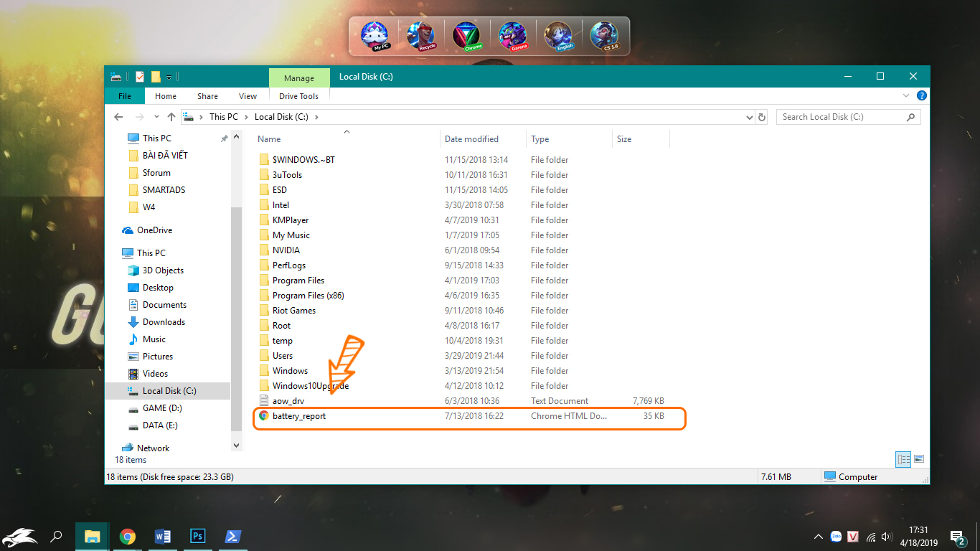This screenshot has height=551, width=980.
Task: Open Explorer help question mark icon
Action: pyautogui.click(x=922, y=95)
